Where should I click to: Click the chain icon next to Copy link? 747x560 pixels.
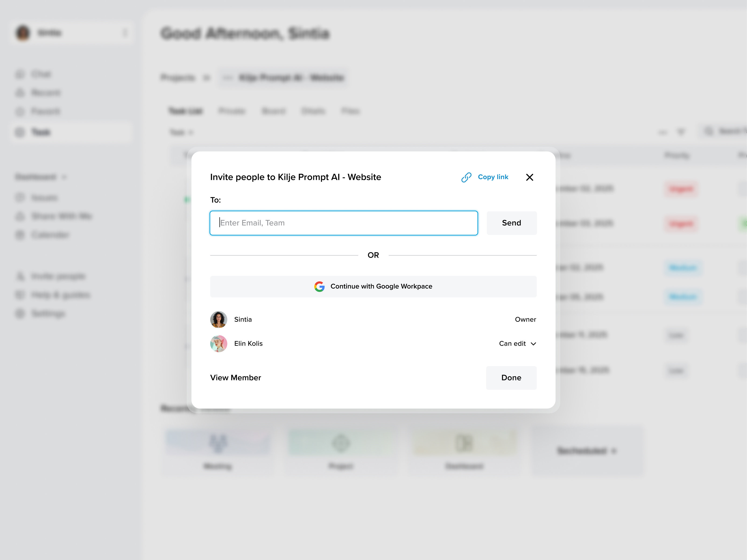(466, 177)
